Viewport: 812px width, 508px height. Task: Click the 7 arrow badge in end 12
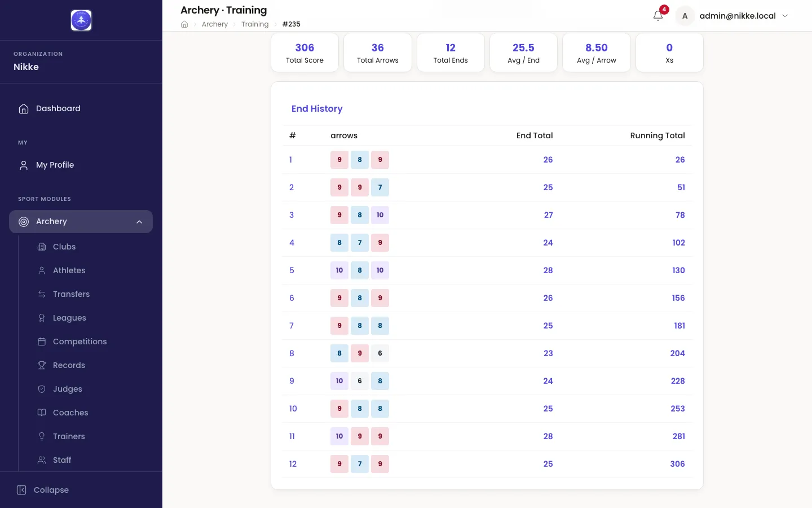tap(360, 464)
